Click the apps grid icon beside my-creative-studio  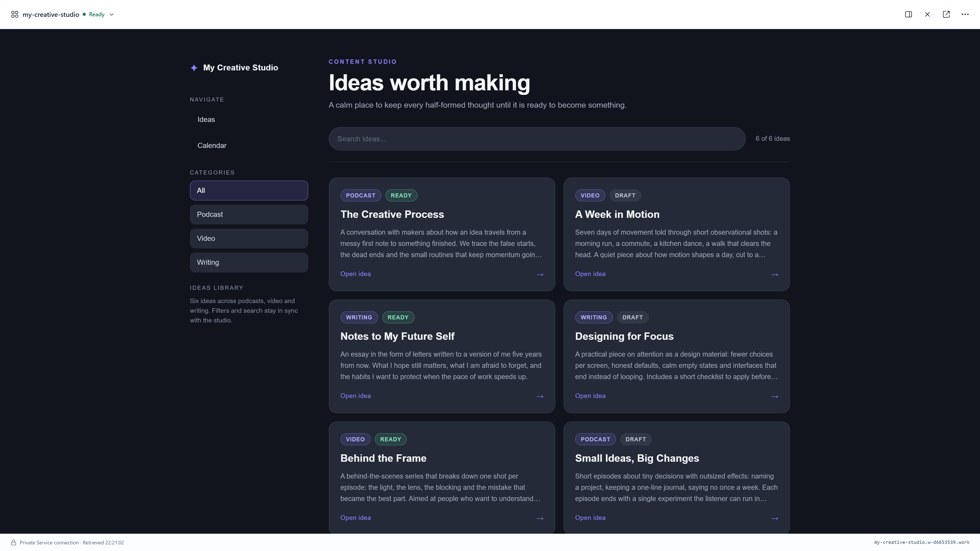coord(15,15)
